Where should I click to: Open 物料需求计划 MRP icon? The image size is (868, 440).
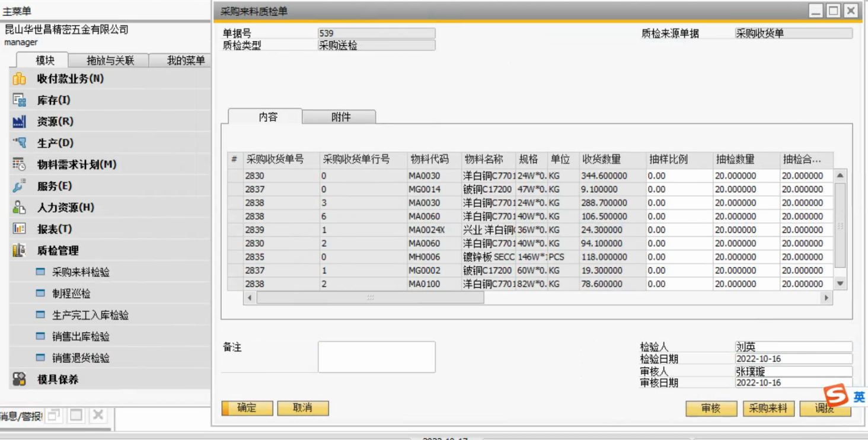click(20, 164)
